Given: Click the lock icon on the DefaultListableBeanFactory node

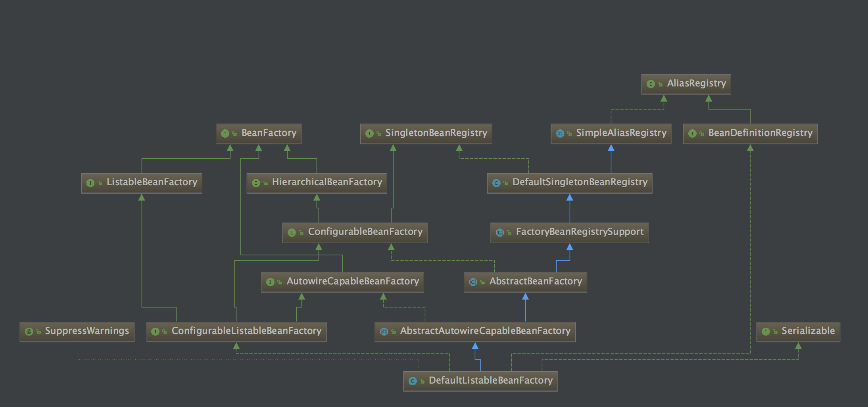Looking at the screenshot, I should 422,381.
